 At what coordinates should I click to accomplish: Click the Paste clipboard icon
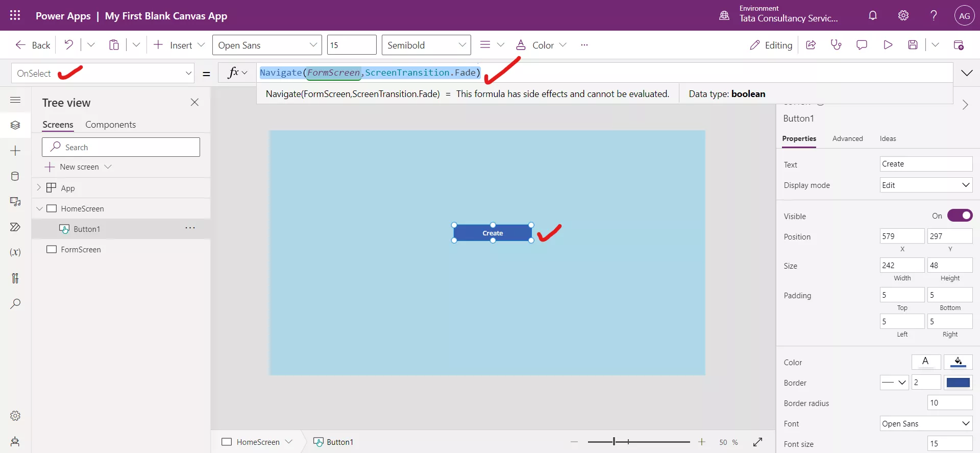[114, 45]
